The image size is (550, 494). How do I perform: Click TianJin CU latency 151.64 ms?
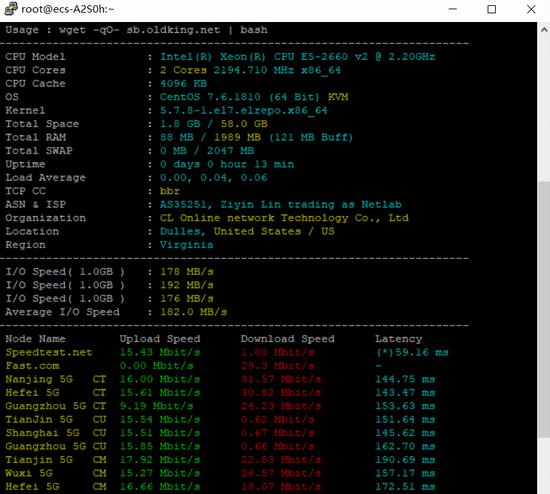click(x=405, y=419)
